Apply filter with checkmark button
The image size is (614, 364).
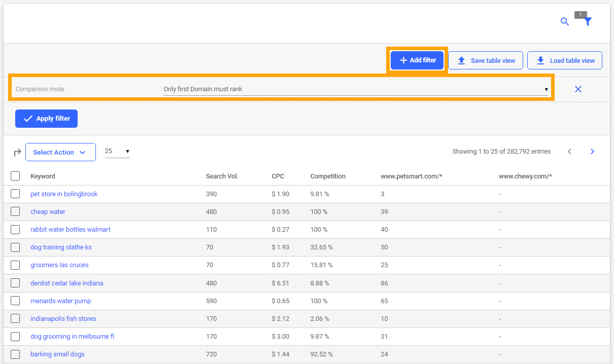[46, 119]
